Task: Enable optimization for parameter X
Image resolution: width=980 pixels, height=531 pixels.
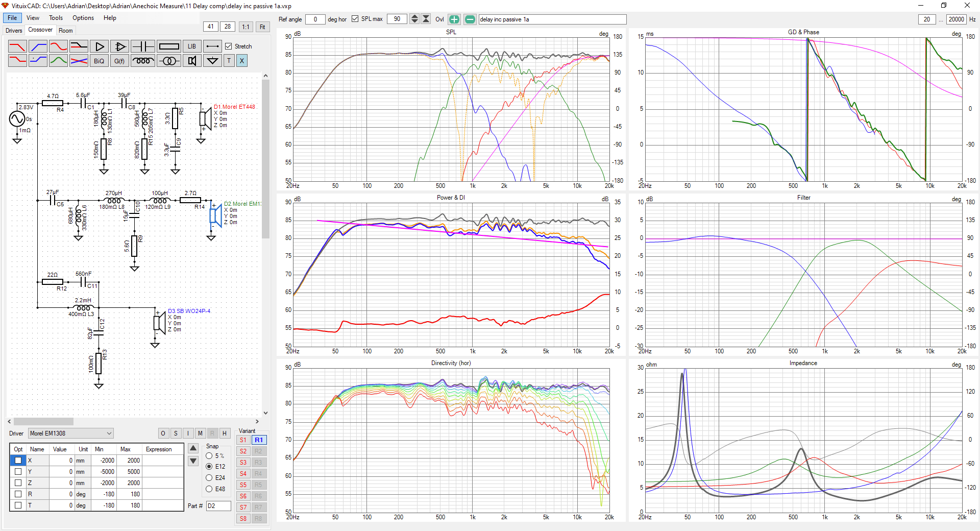Action: tap(18, 461)
